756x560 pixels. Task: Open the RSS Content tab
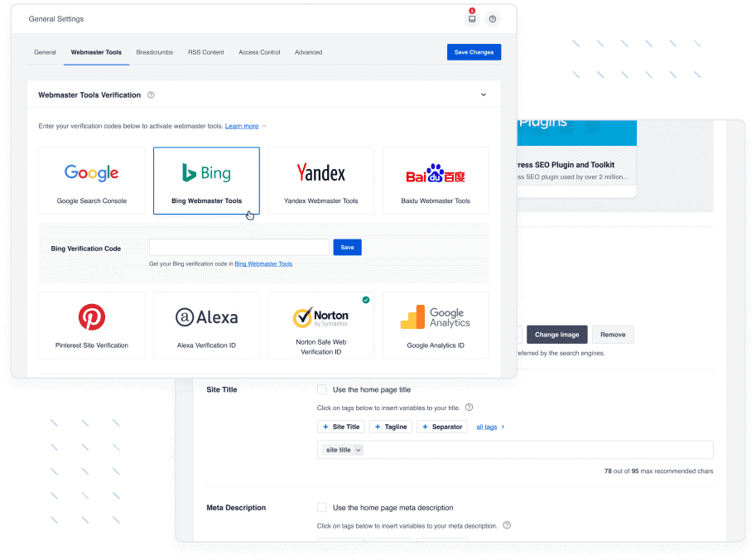pos(206,52)
